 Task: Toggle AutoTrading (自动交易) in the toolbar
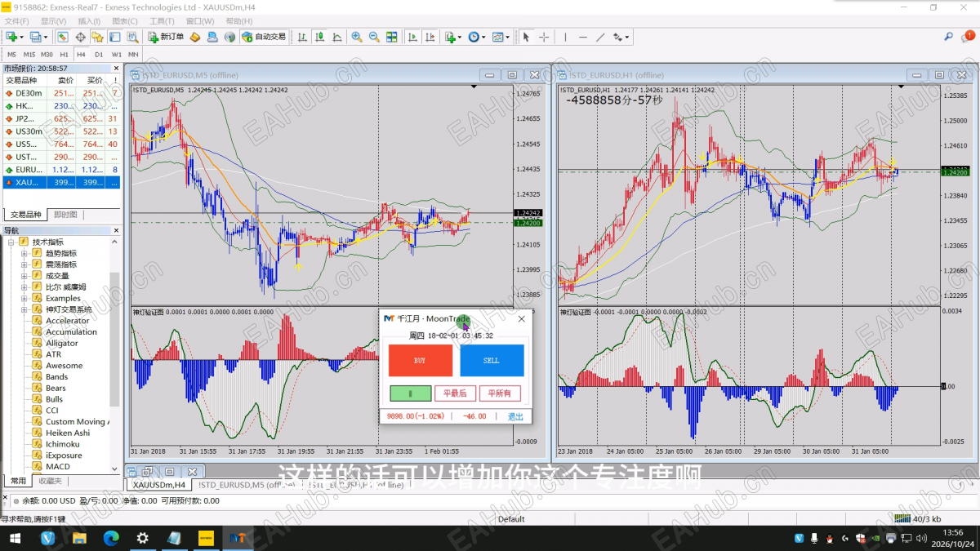point(264,37)
